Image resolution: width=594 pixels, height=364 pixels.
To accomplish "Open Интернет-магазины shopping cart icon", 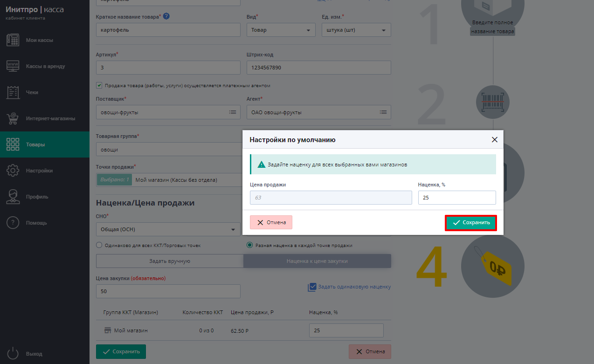I will pyautogui.click(x=13, y=118).
